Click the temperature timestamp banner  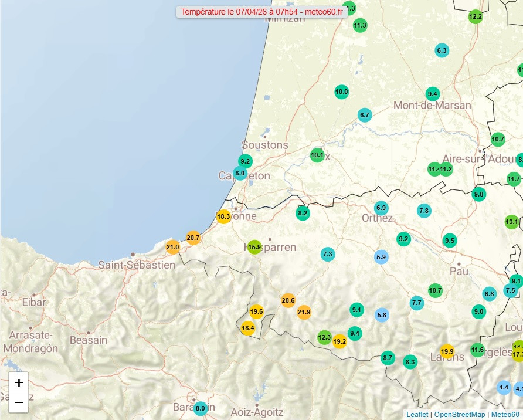click(x=262, y=12)
